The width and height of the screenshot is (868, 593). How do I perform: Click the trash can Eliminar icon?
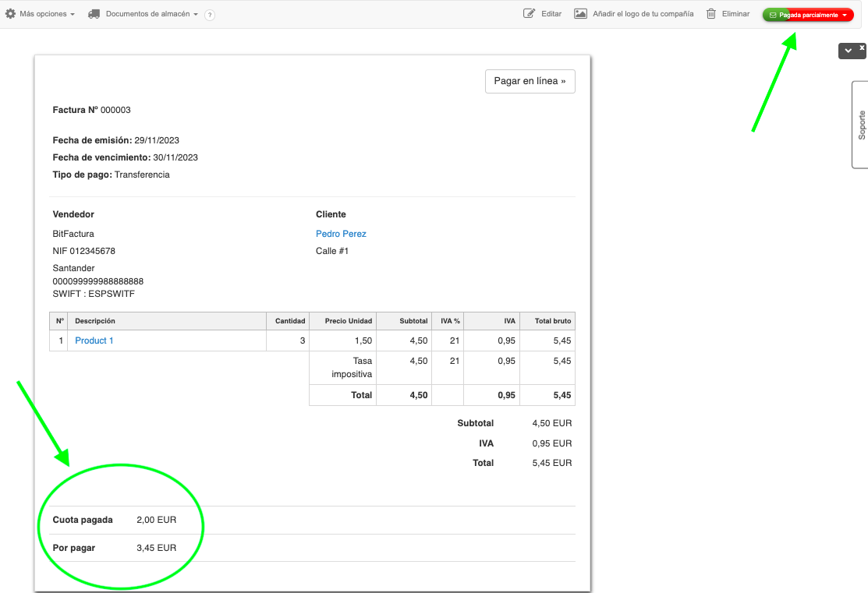(711, 14)
